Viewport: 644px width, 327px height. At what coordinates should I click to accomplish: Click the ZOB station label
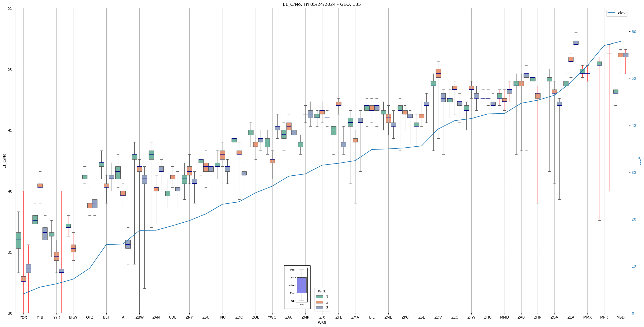click(x=256, y=317)
